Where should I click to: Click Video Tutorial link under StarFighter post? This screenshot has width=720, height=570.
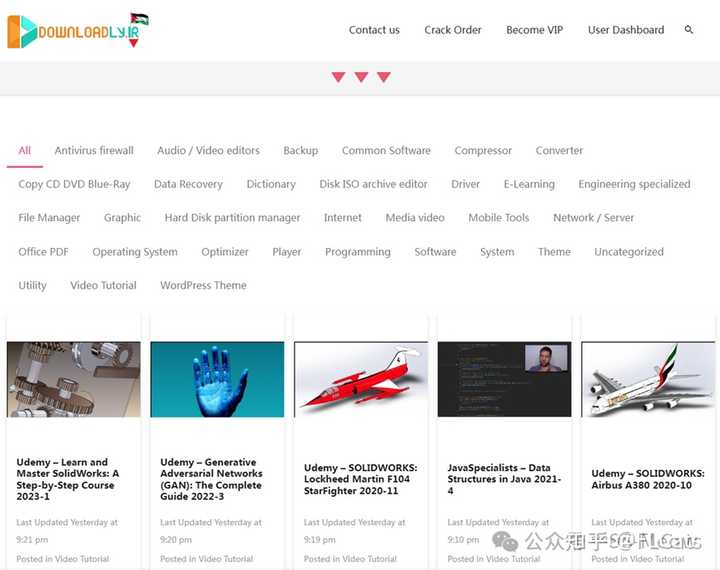pyautogui.click(x=369, y=559)
